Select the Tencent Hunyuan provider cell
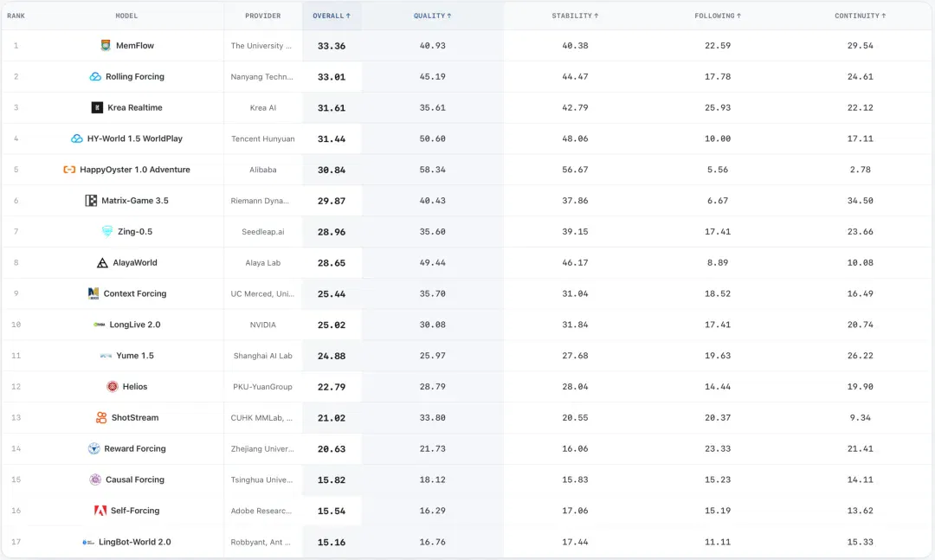Viewport: 935px width, 560px height. pyautogui.click(x=263, y=138)
